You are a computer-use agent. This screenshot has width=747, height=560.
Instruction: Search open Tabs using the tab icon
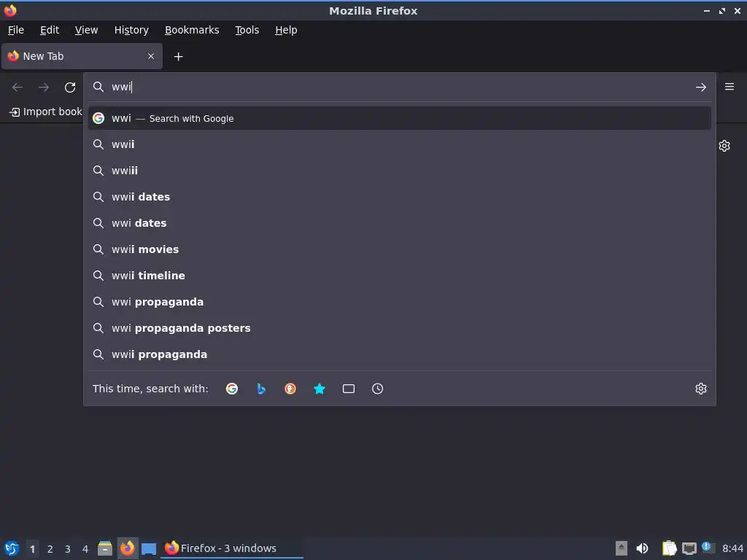tap(348, 389)
